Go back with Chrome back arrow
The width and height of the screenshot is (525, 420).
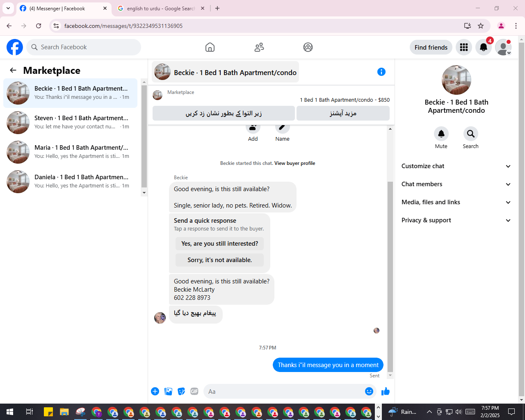coord(9,26)
